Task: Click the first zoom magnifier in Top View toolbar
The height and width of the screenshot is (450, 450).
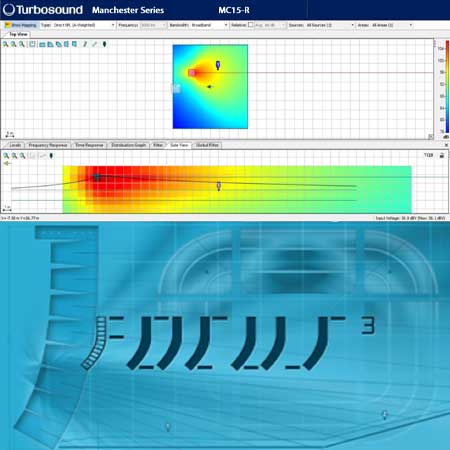Action: (x=6, y=44)
